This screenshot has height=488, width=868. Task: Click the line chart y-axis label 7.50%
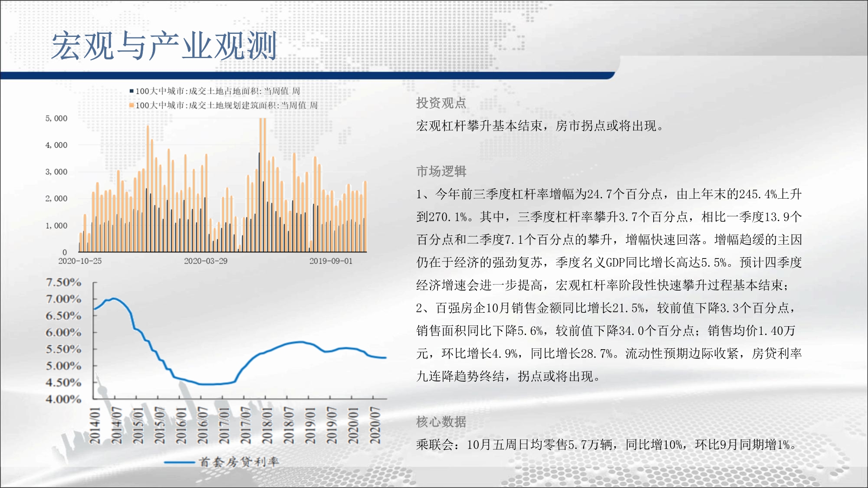point(63,282)
